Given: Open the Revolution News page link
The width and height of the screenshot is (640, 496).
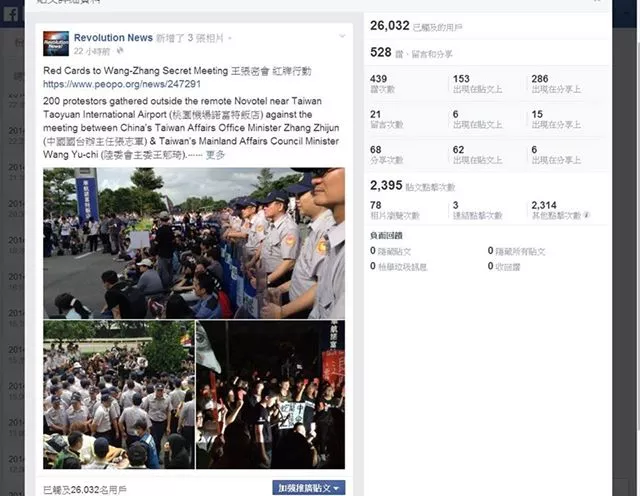Looking at the screenshot, I should point(113,38).
